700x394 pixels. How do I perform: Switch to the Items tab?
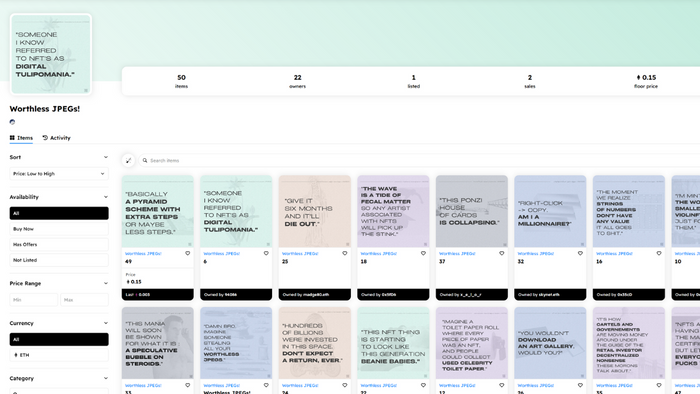[21, 138]
